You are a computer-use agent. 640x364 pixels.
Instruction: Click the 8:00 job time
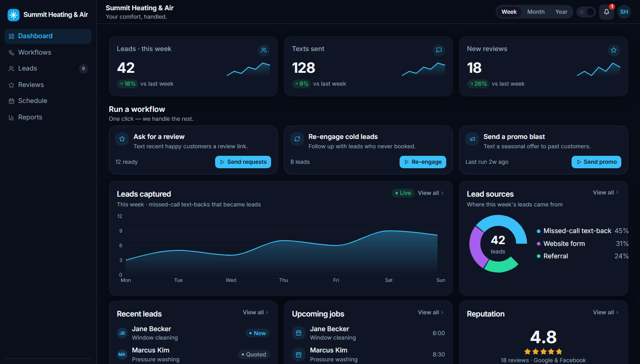coord(439,333)
